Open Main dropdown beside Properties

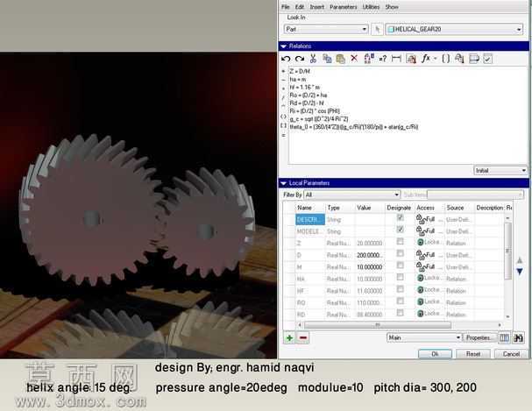424,337
